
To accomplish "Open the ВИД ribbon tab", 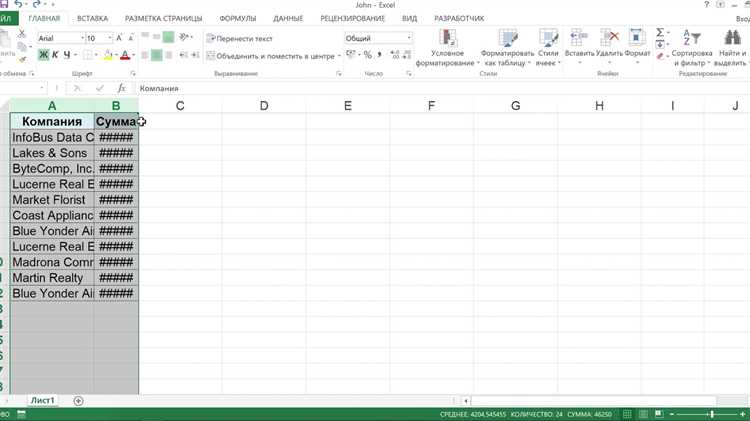I will pos(409,18).
